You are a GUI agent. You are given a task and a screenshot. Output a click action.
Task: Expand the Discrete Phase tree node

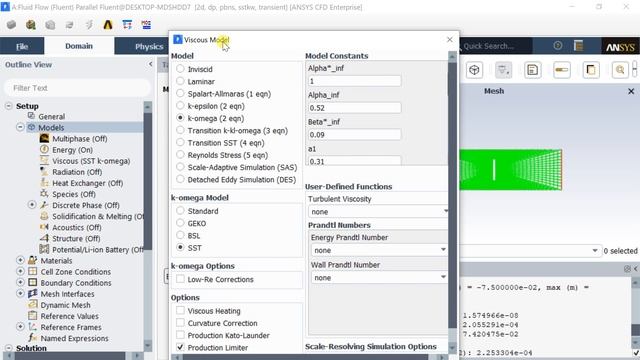32,205
